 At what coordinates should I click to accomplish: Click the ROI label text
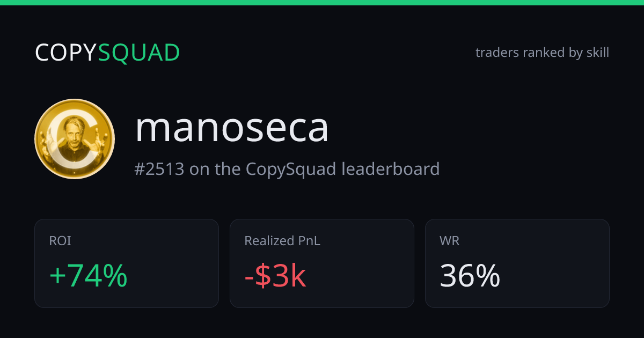[x=60, y=241]
